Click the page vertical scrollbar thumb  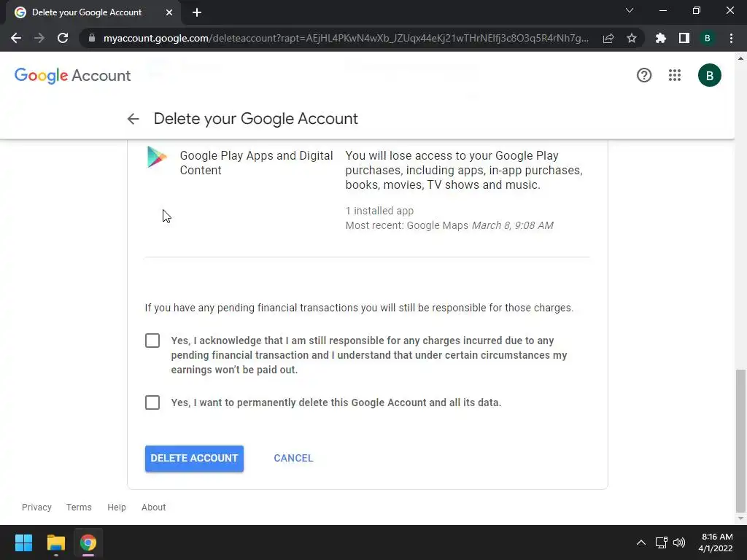click(740, 440)
